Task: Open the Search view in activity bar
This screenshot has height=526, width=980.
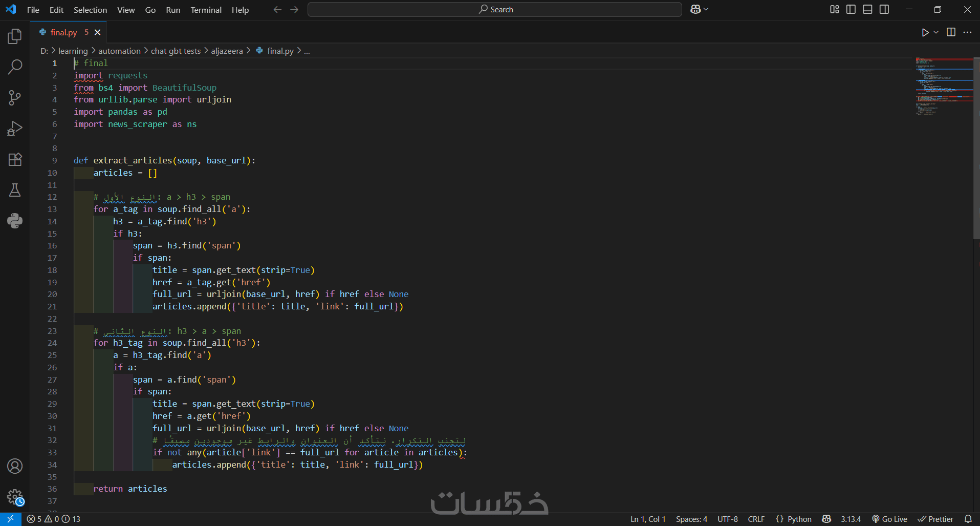Action: coord(15,67)
